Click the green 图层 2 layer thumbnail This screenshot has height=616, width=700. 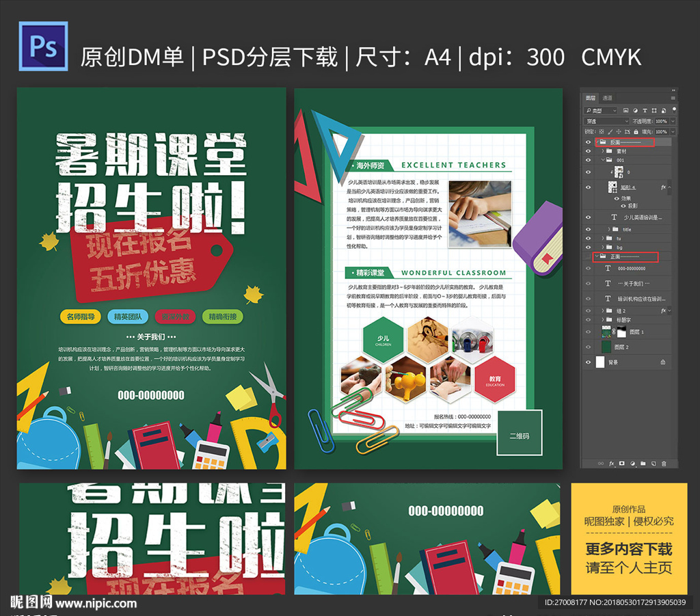[x=606, y=347]
